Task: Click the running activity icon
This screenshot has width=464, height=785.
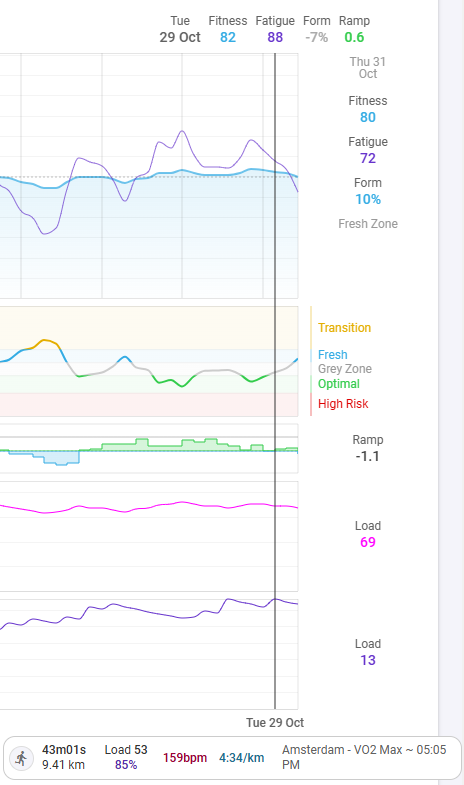Action: (21, 758)
